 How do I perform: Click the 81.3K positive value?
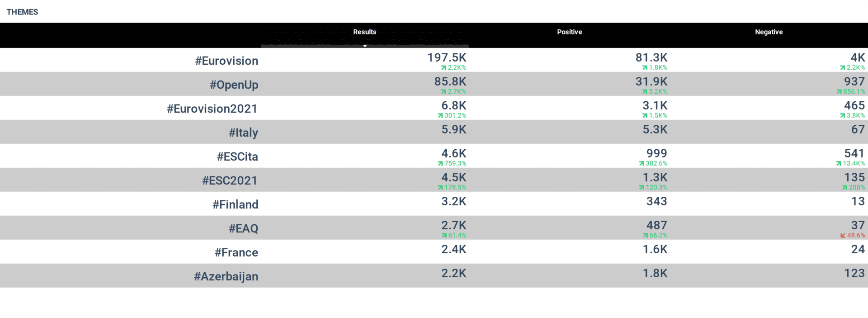(651, 57)
